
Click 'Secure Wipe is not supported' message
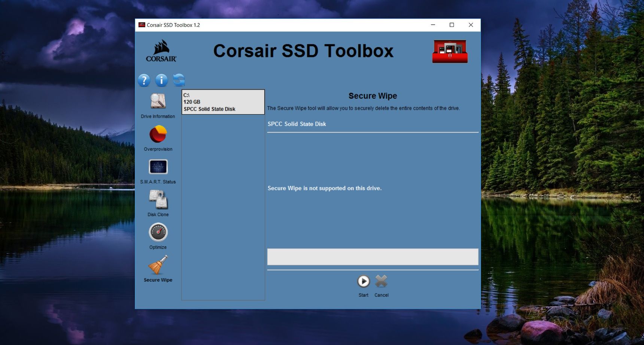click(324, 188)
